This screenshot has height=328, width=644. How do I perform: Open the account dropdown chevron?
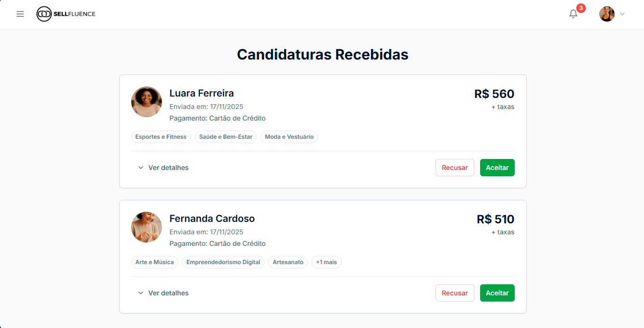tap(622, 14)
